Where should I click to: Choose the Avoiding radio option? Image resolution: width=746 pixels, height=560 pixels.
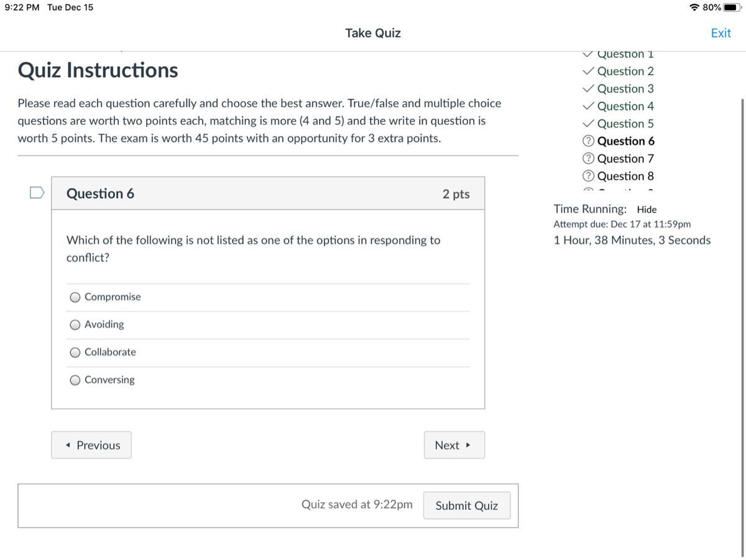[x=75, y=324]
